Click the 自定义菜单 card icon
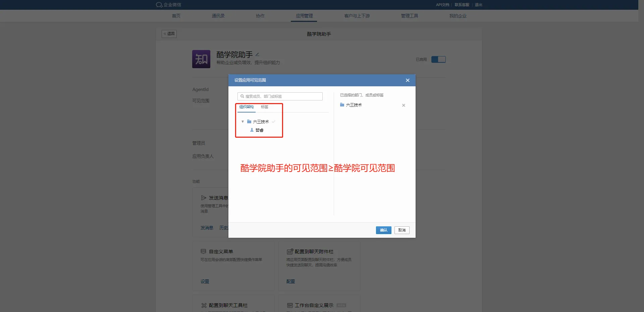644x312 pixels. pyautogui.click(x=203, y=251)
